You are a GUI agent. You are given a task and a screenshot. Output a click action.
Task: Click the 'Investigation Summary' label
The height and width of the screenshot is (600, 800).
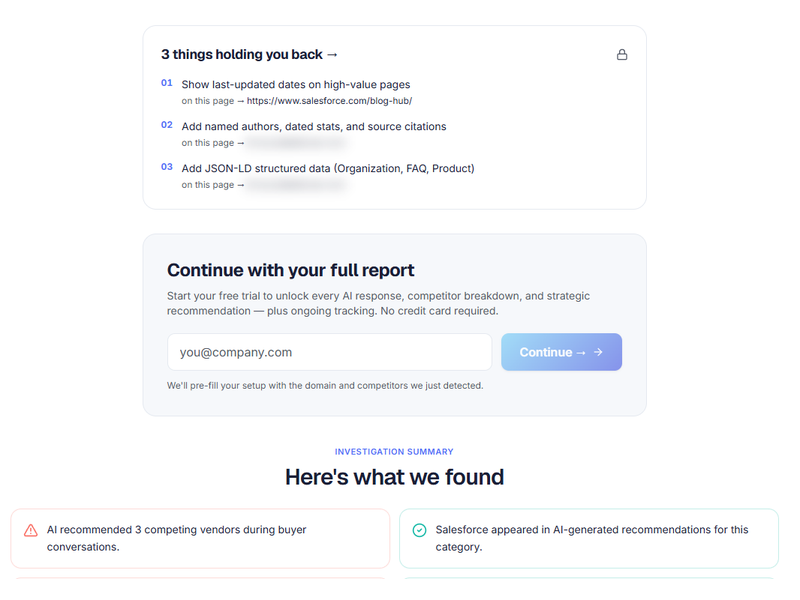click(x=394, y=452)
